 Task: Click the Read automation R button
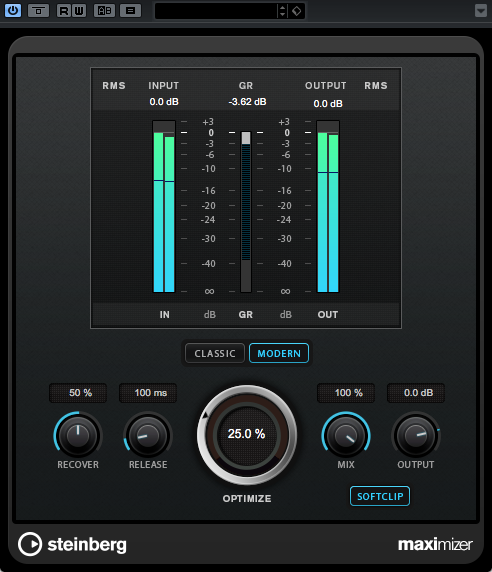[63, 11]
